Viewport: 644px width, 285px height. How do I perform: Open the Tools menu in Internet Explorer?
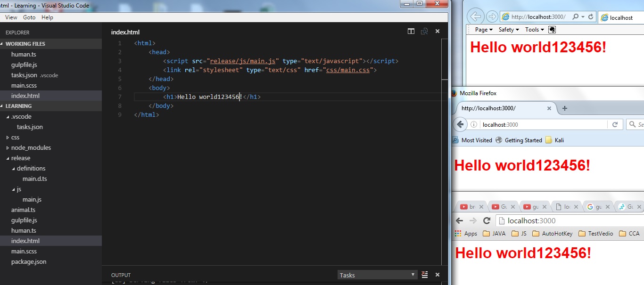(534, 30)
